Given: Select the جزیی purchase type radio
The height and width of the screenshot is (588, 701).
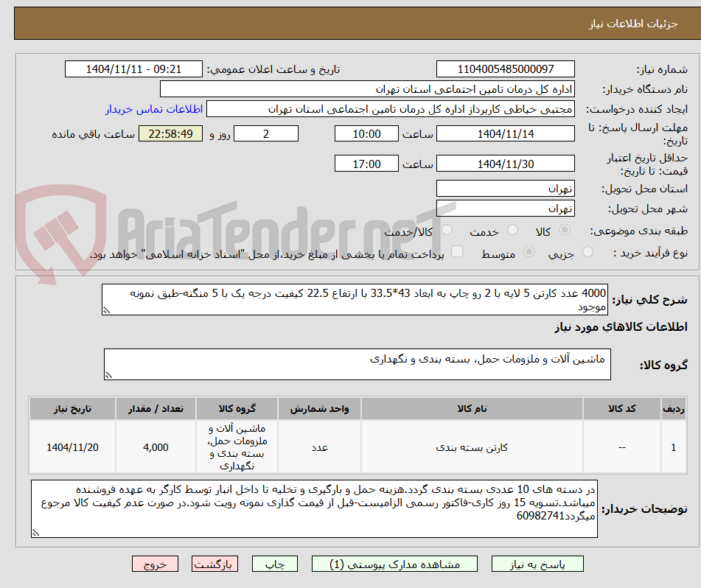Looking at the screenshot, I should tap(588, 253).
